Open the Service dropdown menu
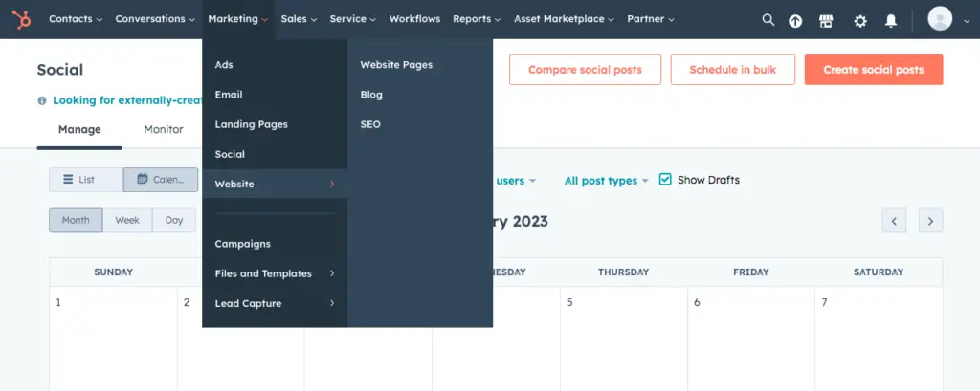Screen dimensions: 980x391 click(352, 19)
